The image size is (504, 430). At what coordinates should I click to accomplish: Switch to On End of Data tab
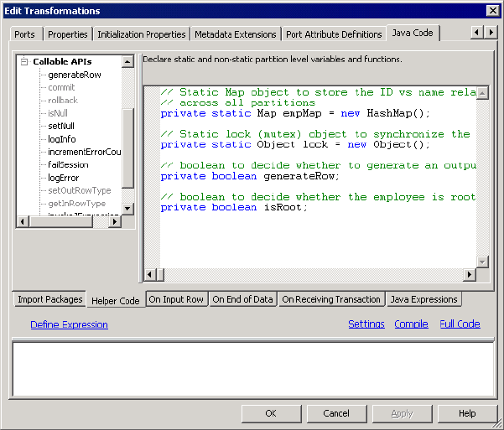(242, 299)
